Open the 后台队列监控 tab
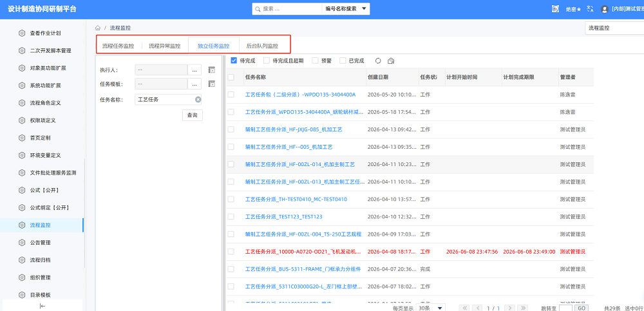Image resolution: width=644 pixels, height=311 pixels. (x=262, y=46)
